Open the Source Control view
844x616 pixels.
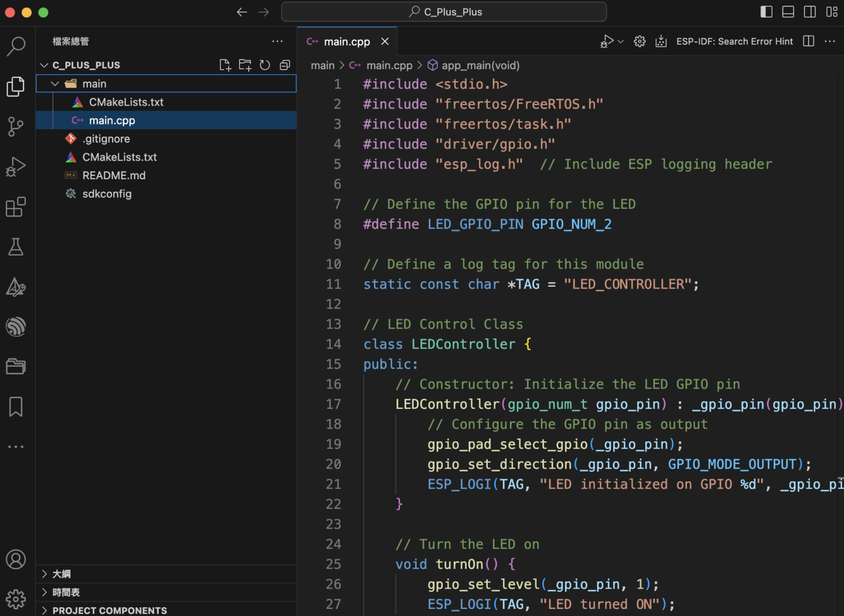pyautogui.click(x=16, y=126)
